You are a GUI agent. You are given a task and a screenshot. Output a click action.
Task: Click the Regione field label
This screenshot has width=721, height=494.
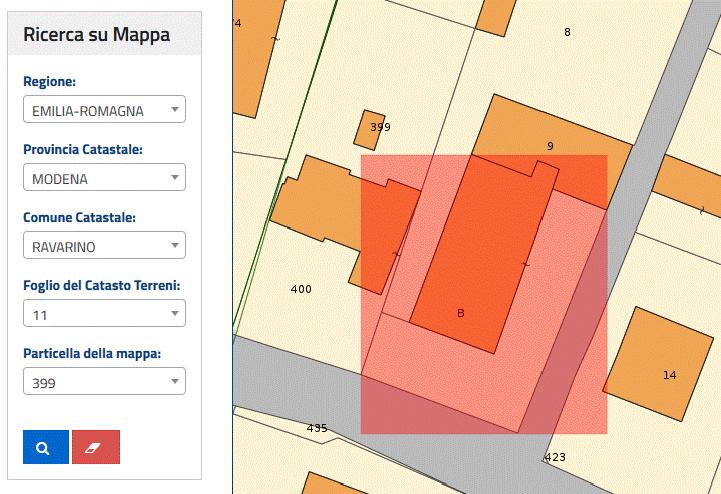pyautogui.click(x=49, y=81)
